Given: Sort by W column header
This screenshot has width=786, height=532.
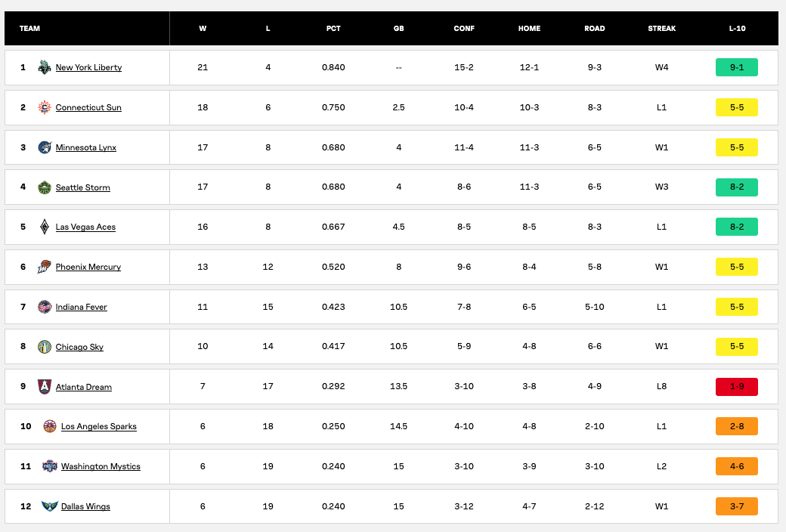Looking at the screenshot, I should [x=203, y=29].
